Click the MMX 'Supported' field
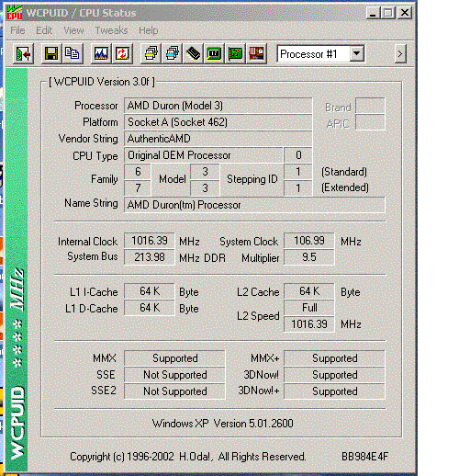The height and width of the screenshot is (476, 470). [x=174, y=358]
